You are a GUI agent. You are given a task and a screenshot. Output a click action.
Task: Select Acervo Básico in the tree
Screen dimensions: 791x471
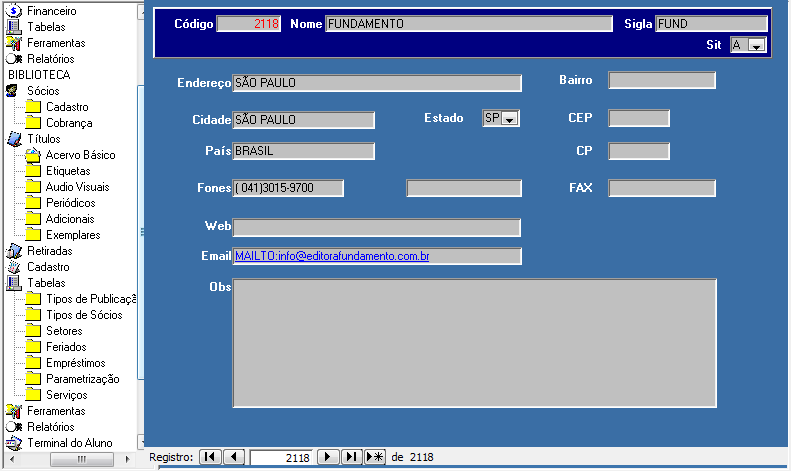coord(81,155)
